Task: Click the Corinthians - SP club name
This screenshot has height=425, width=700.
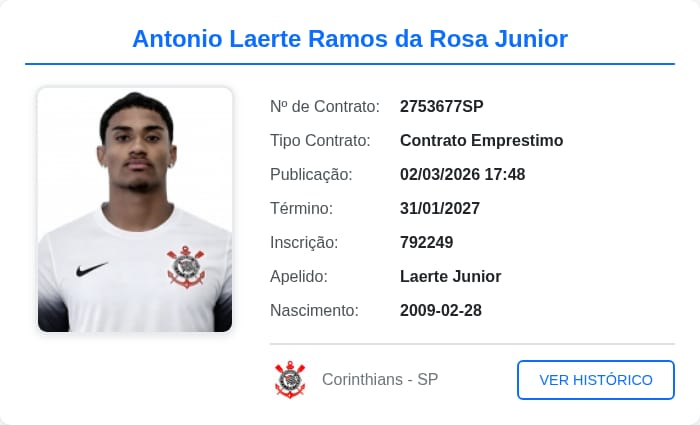Action: pyautogui.click(x=380, y=380)
